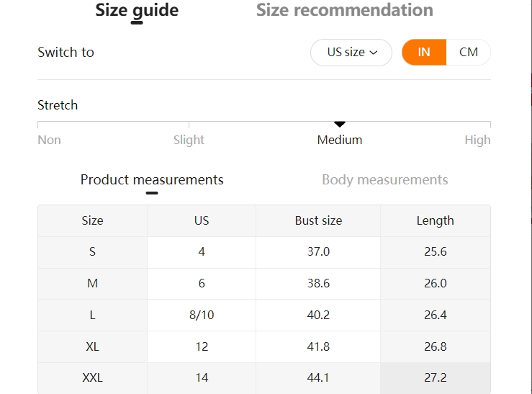Screen dimensions: 532x394
Task: Click the High stretch label
Action: pyautogui.click(x=477, y=140)
